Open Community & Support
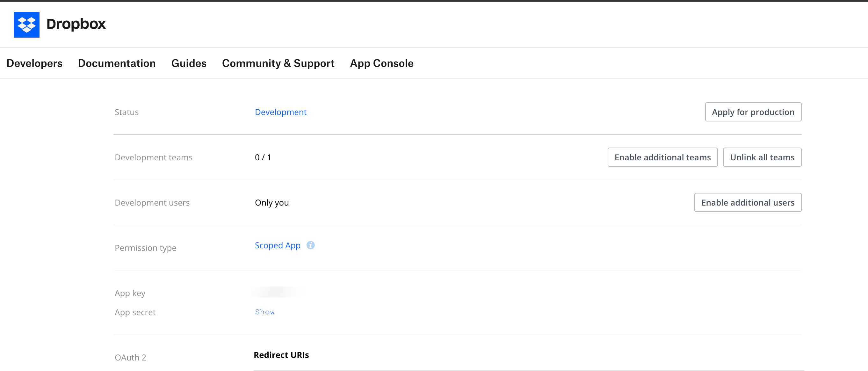This screenshot has height=371, width=868. (x=278, y=63)
